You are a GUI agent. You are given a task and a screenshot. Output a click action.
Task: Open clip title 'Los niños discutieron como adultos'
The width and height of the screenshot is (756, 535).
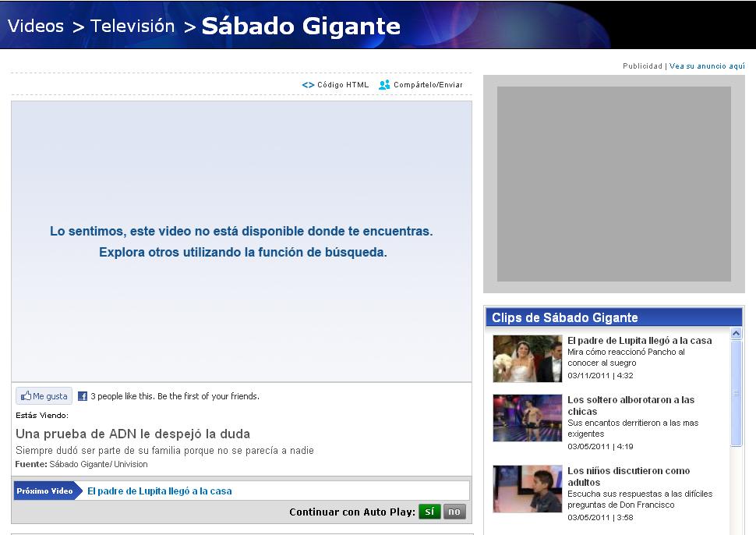(629, 477)
